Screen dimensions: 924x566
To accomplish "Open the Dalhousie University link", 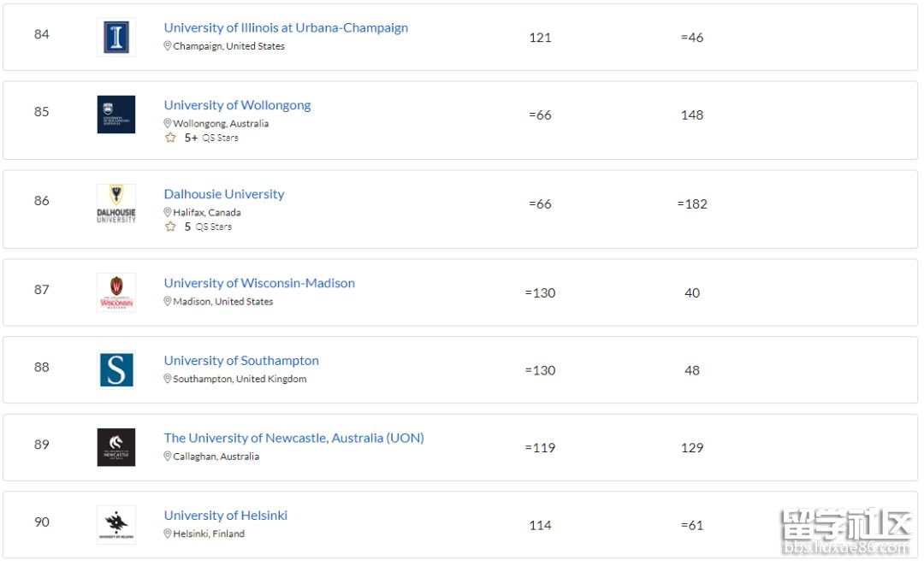I will [x=224, y=194].
